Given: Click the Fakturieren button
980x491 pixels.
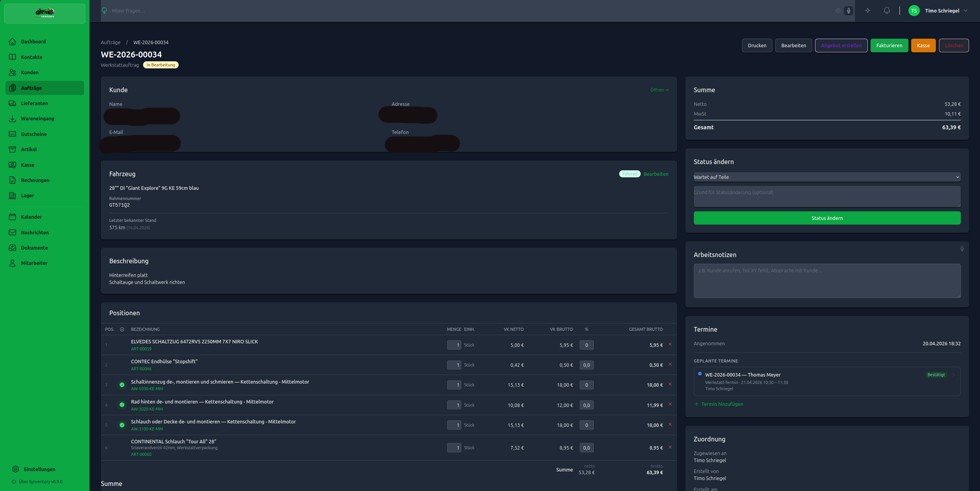Looking at the screenshot, I should pyautogui.click(x=889, y=46).
